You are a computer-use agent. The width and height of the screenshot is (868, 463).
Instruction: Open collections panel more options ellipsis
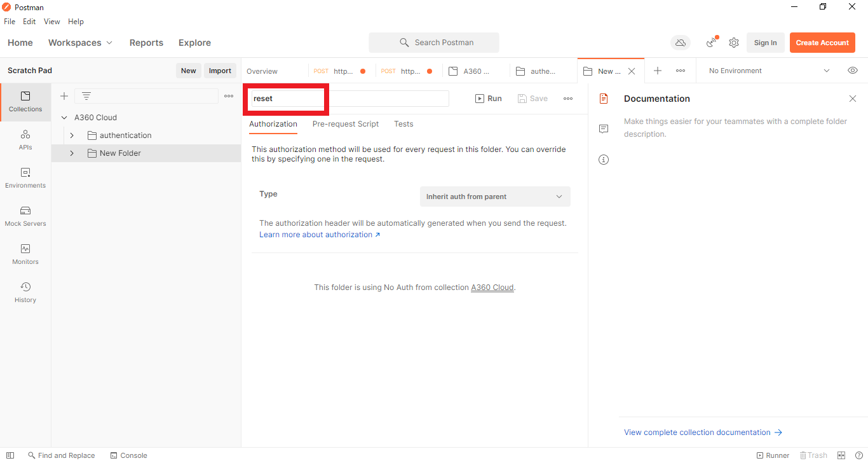pos(229,96)
